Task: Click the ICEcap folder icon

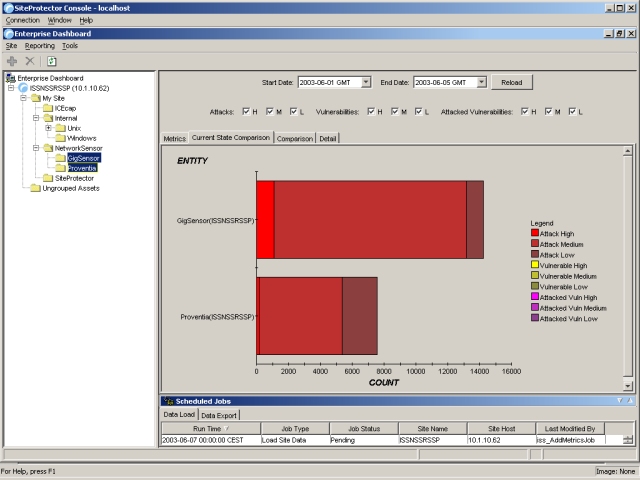Action: [x=48, y=108]
